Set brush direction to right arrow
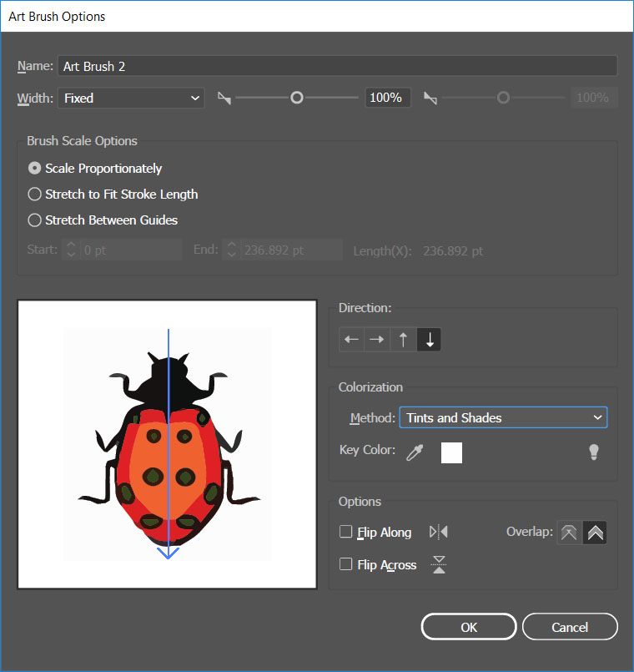 point(377,340)
